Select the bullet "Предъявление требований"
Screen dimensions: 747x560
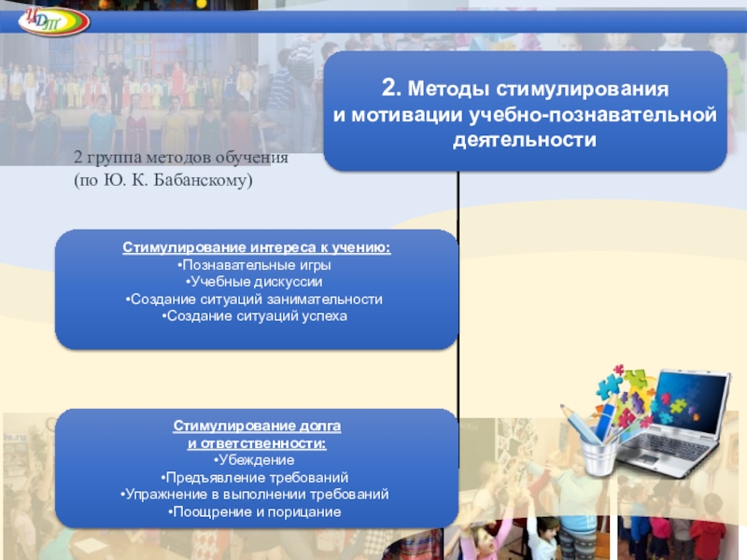point(254,478)
